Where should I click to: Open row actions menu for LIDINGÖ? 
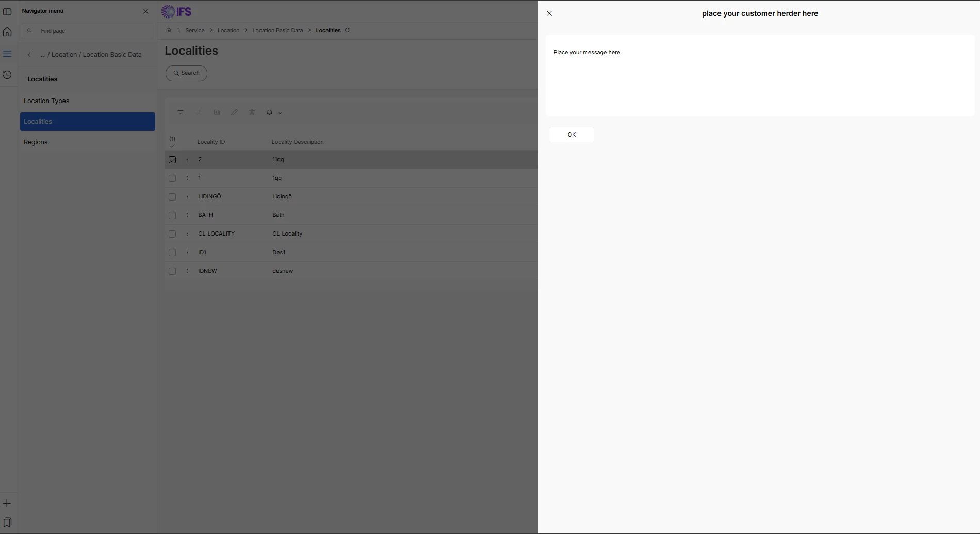[187, 197]
